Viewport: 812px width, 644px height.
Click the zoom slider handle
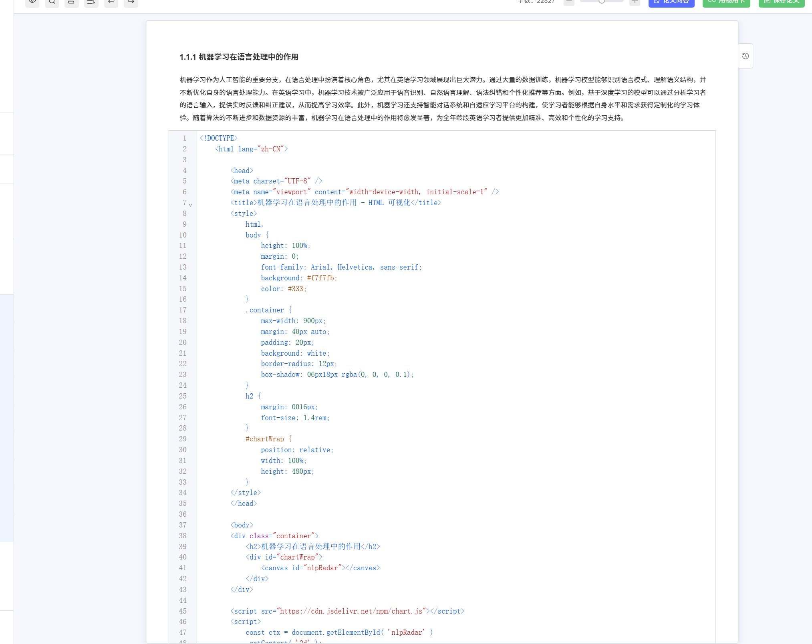click(x=602, y=2)
